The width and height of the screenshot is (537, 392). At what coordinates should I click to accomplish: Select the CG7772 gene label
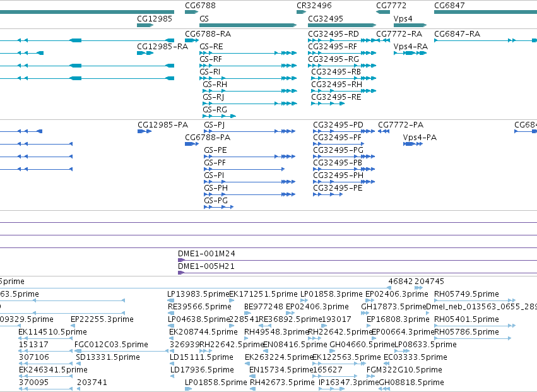391,6
